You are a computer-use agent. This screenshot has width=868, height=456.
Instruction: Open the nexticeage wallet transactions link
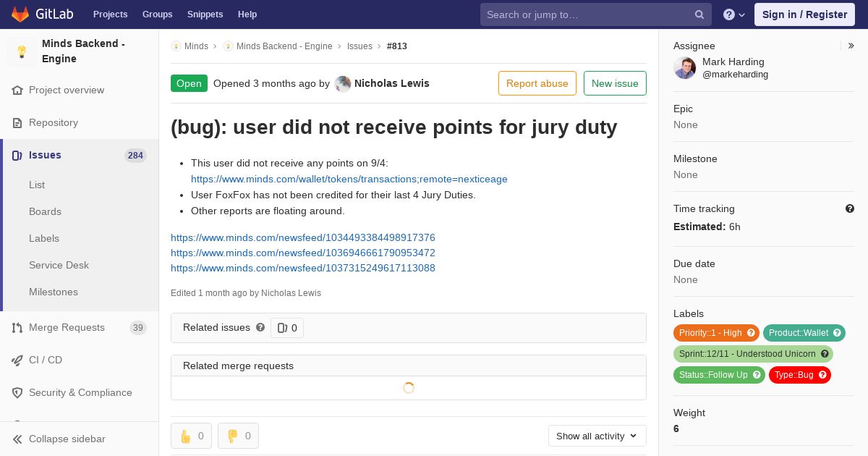[349, 180]
